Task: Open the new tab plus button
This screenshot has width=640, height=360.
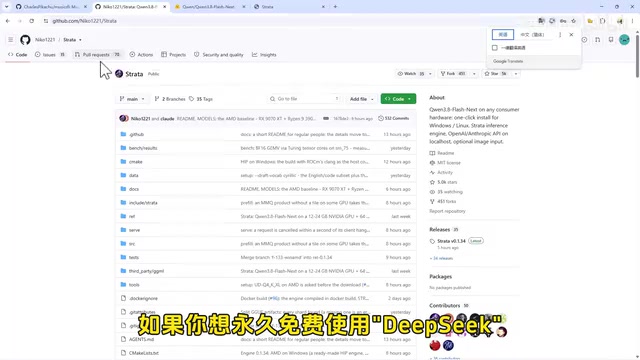Action: tap(335, 7)
